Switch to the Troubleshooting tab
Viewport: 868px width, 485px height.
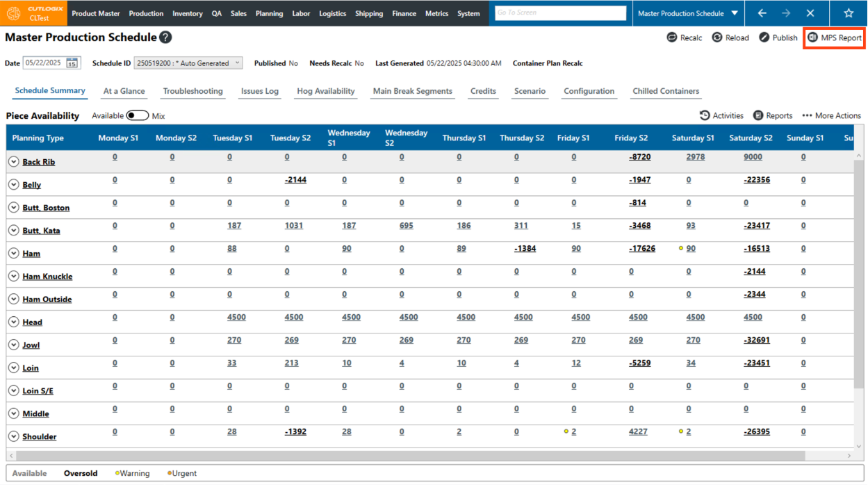193,91
